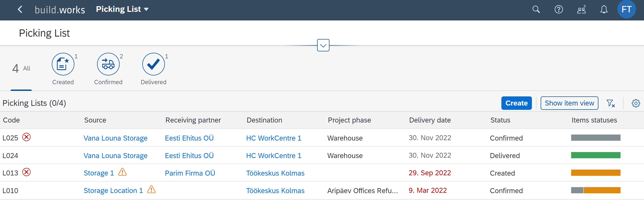Expand the header with the chevron button
Image resolution: width=644 pixels, height=200 pixels.
[323, 45]
